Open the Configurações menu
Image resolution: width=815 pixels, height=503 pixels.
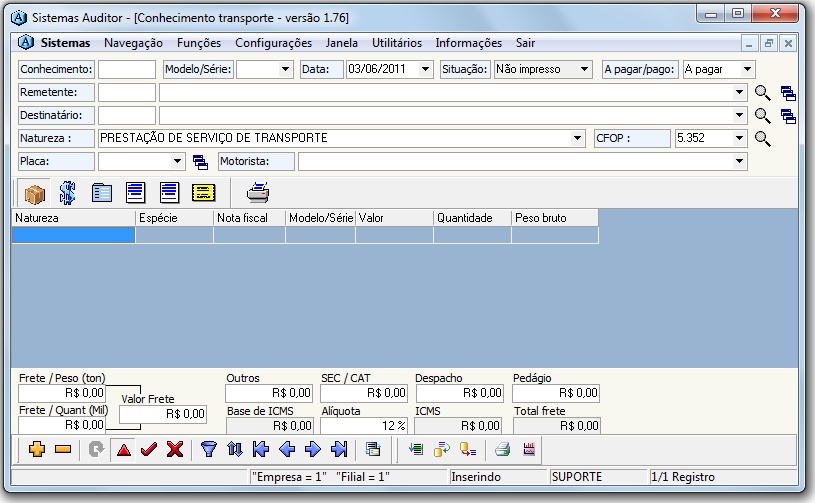[x=273, y=43]
